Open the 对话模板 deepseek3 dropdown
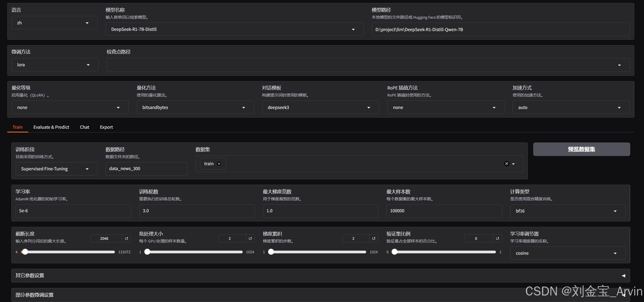This screenshot has height=302, width=644. (320, 107)
